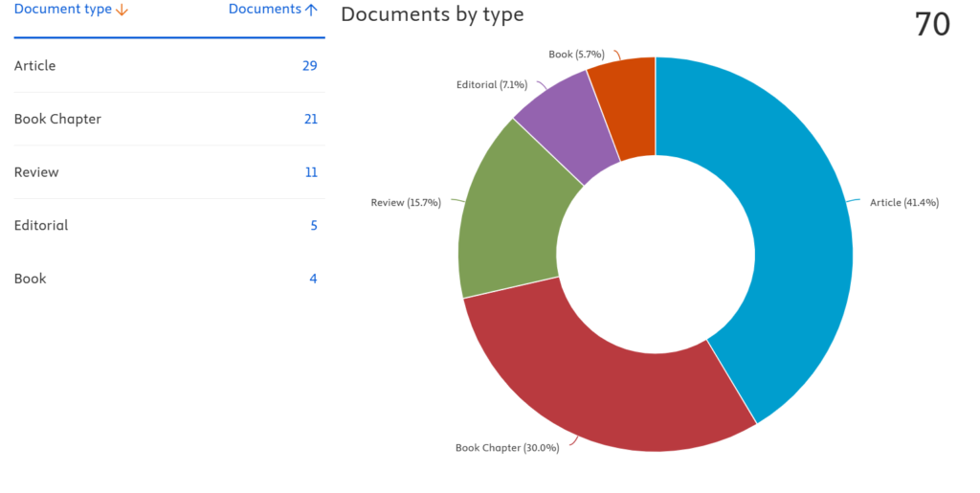Screen dimensions: 980x493
Task: Click the blue up arrow beside Documents
Action: click(311, 10)
